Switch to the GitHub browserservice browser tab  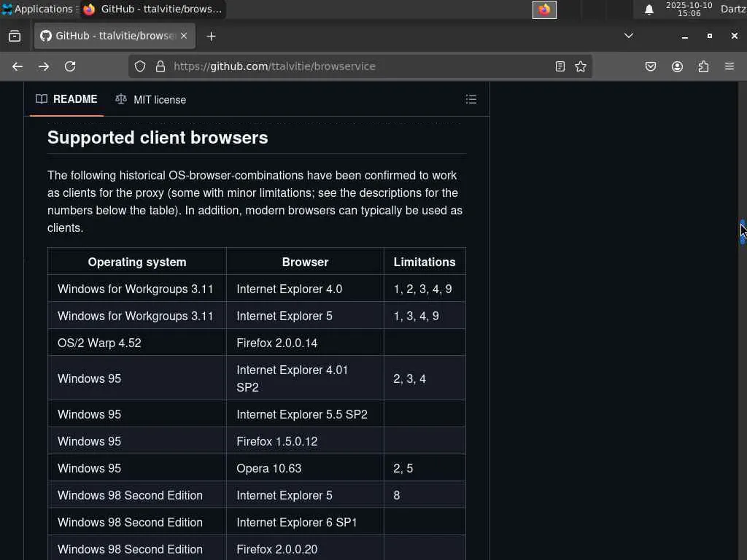pyautogui.click(x=115, y=36)
